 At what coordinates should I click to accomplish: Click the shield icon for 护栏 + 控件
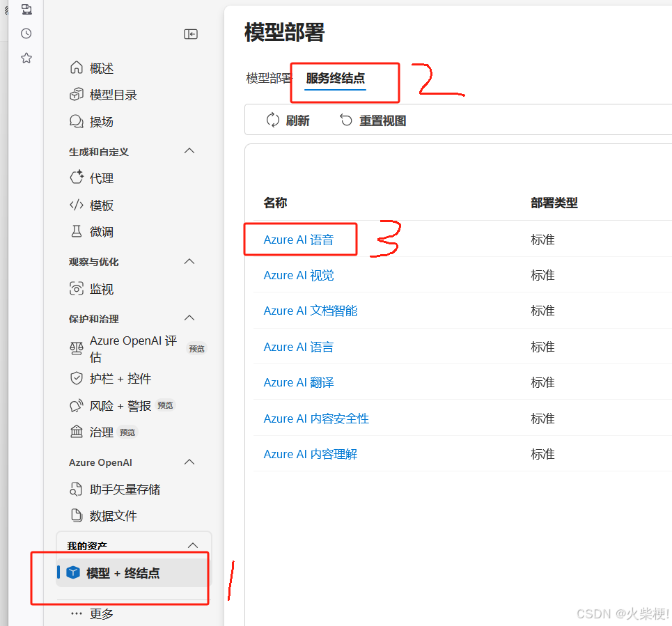coord(77,378)
